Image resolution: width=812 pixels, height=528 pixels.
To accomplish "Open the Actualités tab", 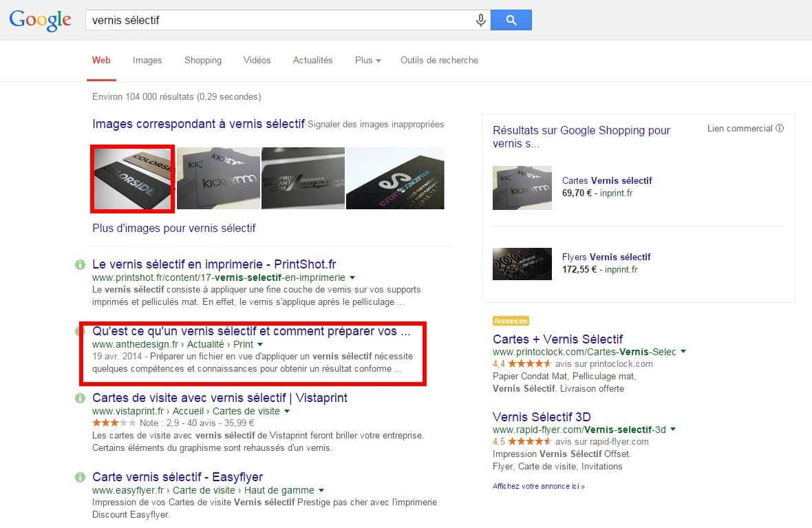I will [313, 60].
